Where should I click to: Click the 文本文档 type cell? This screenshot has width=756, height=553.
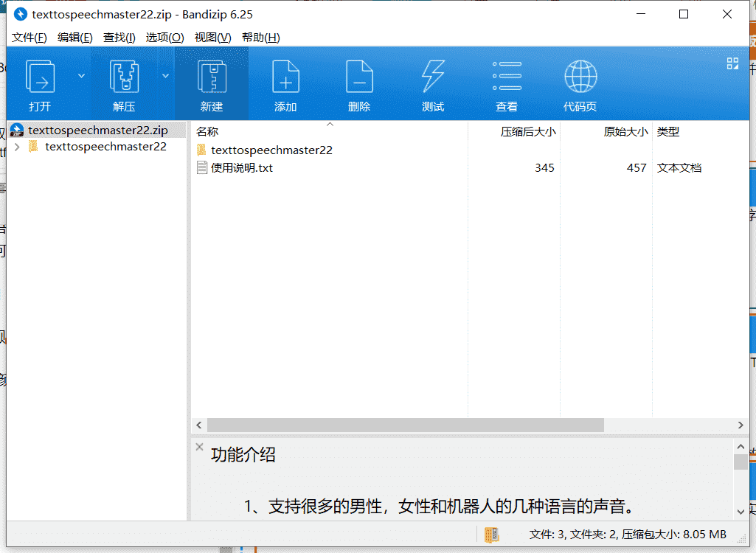point(679,168)
